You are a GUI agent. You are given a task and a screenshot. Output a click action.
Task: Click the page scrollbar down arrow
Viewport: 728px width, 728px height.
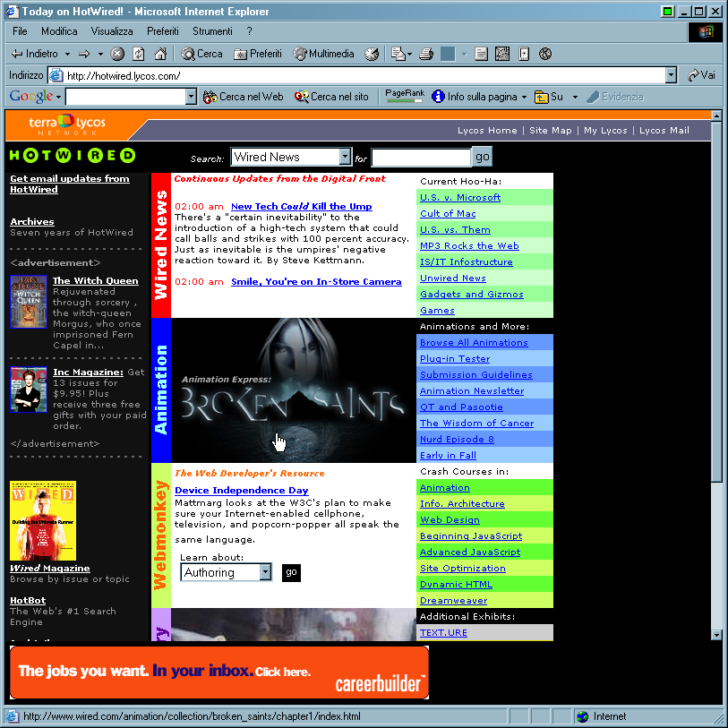pyautogui.click(x=716, y=635)
